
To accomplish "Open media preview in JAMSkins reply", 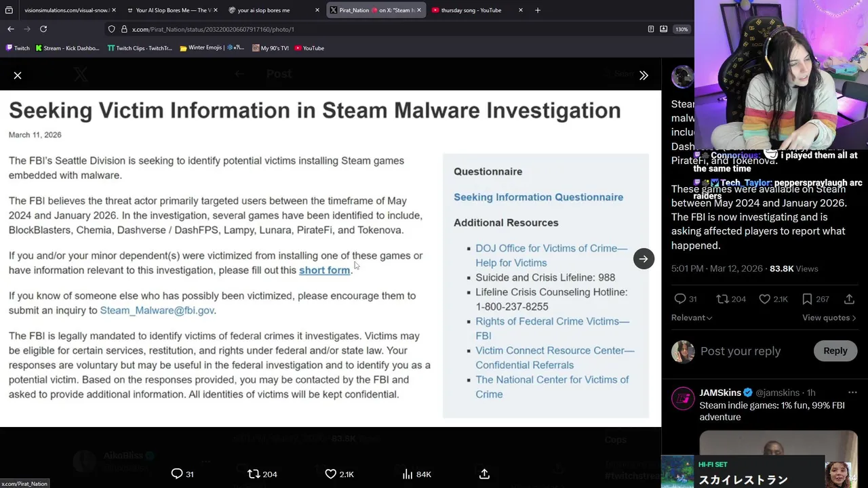I will point(778,444).
